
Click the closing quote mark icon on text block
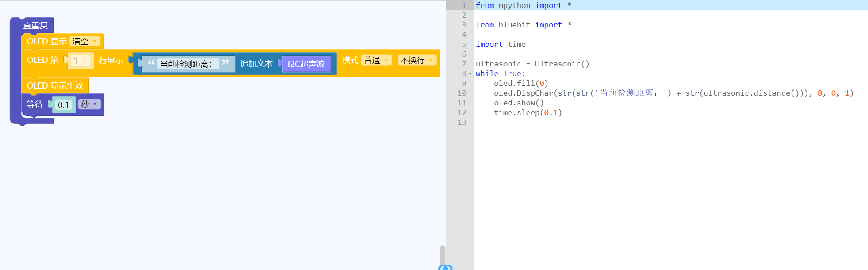point(226,63)
